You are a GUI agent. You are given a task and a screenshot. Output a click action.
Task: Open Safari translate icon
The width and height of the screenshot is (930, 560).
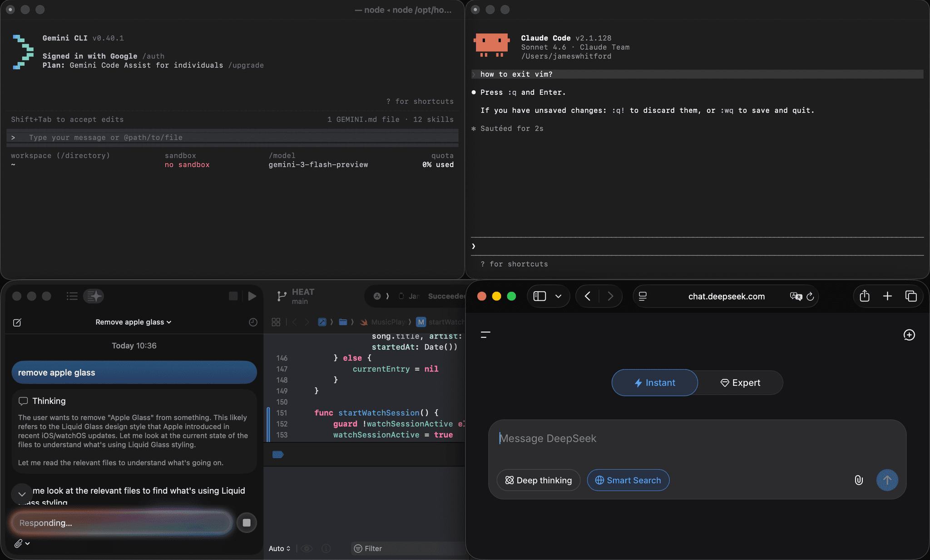tap(796, 296)
